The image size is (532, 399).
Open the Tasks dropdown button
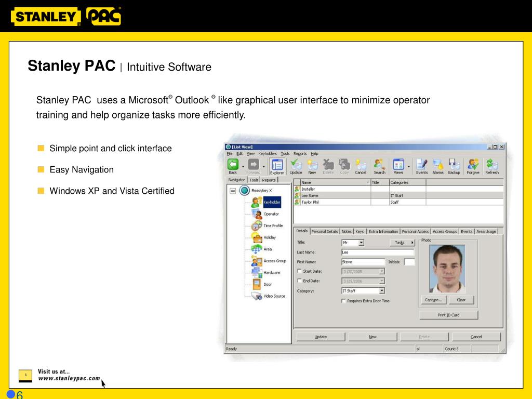tap(403, 243)
